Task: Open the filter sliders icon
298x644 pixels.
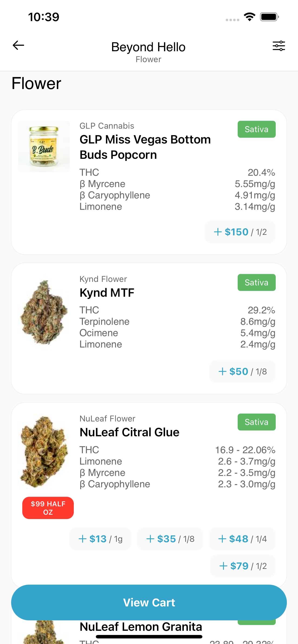Action: click(279, 46)
